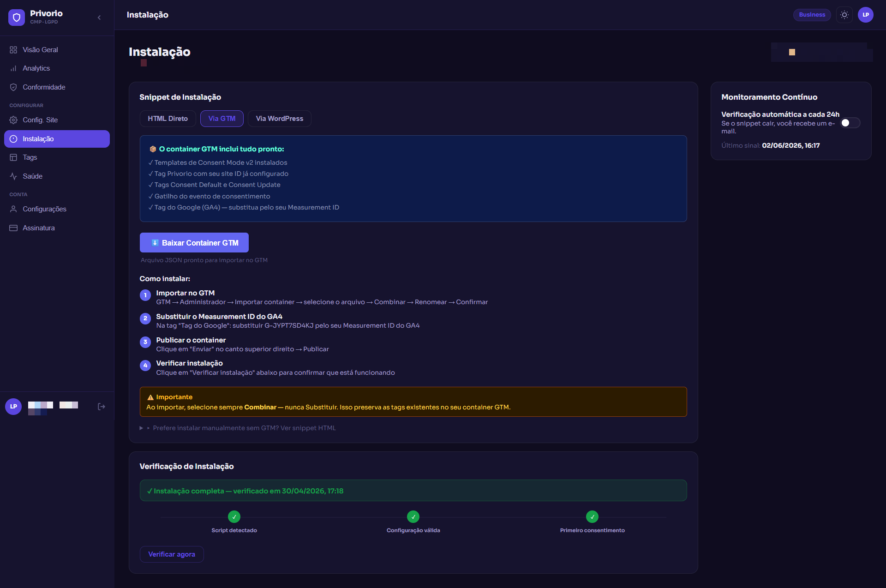Click 'Instalação completa' verification status banner

pos(413,491)
